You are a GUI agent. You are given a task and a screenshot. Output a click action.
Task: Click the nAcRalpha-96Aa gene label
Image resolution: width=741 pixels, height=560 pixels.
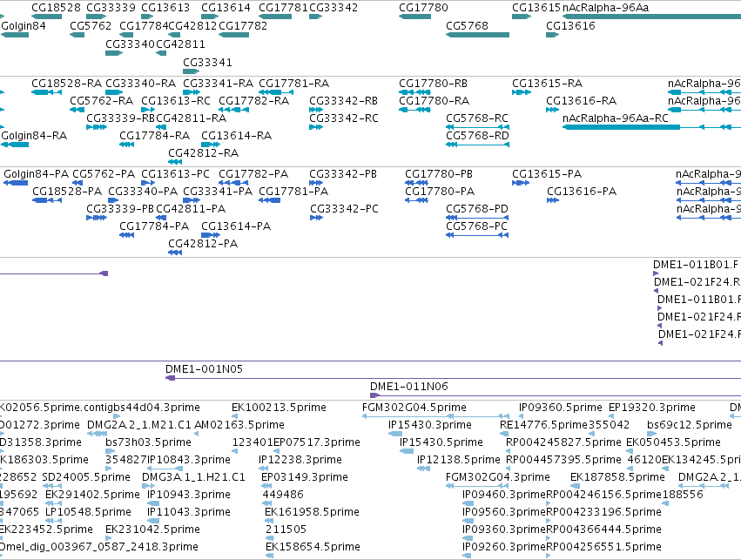point(605,8)
